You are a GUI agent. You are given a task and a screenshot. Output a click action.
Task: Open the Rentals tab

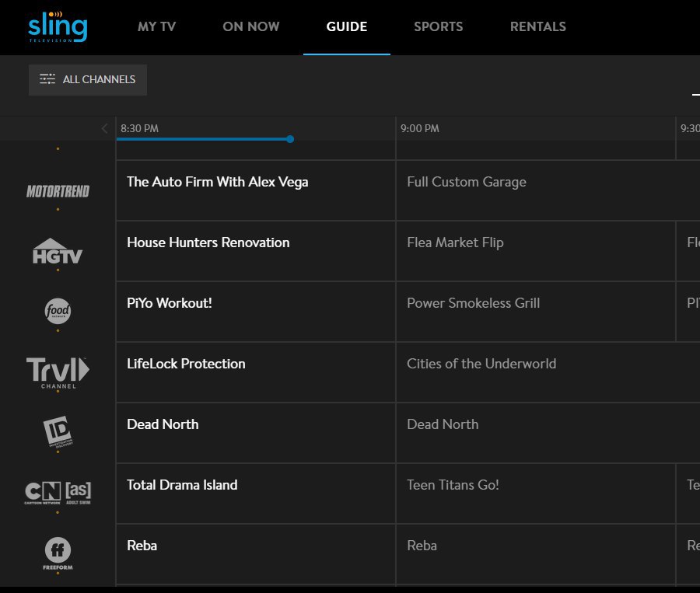537,26
